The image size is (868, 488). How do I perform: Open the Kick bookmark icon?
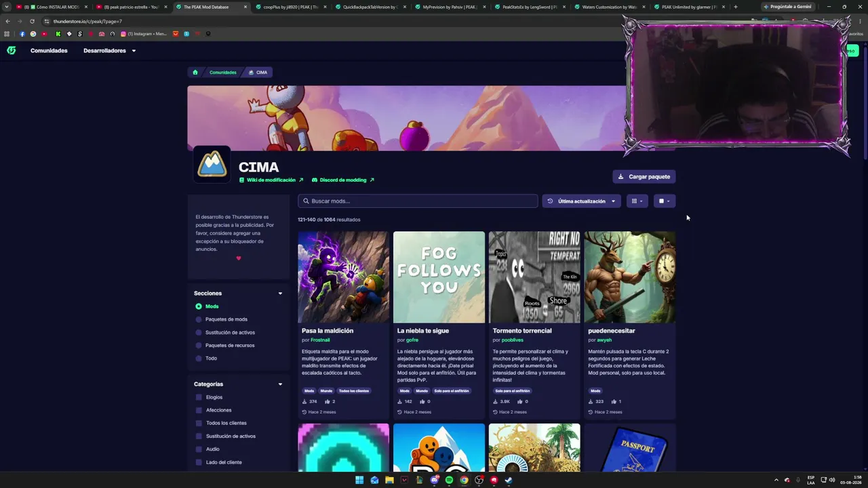58,34
